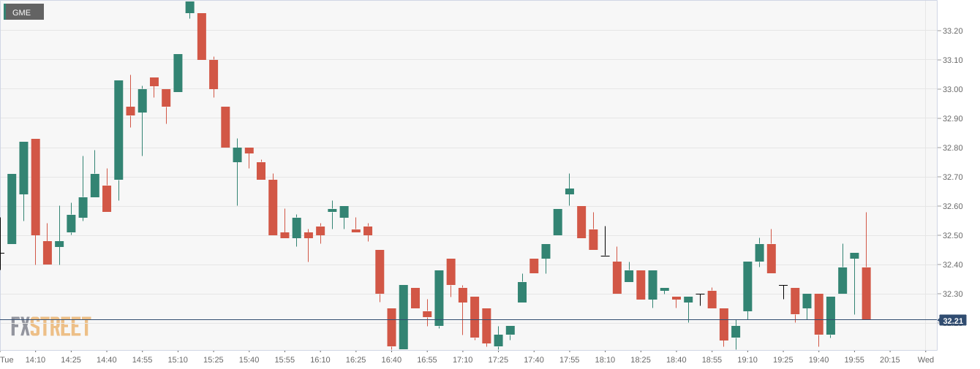The width and height of the screenshot is (980, 369).
Task: Select the 20:15 time axis label
Action: [890, 360]
